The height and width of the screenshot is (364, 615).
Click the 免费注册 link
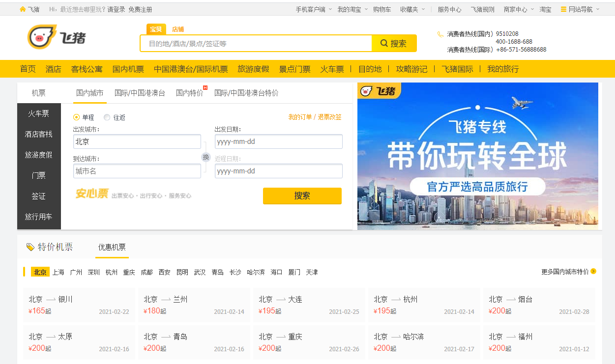[140, 9]
